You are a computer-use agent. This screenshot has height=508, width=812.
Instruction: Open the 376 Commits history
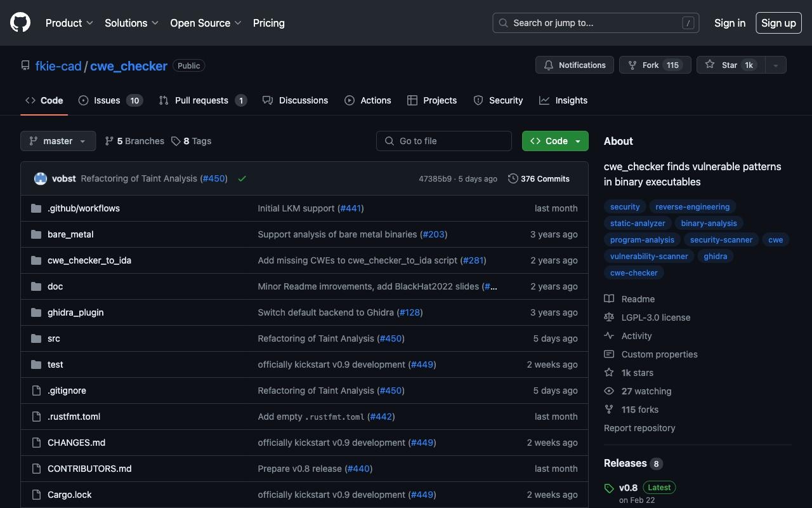click(x=539, y=179)
